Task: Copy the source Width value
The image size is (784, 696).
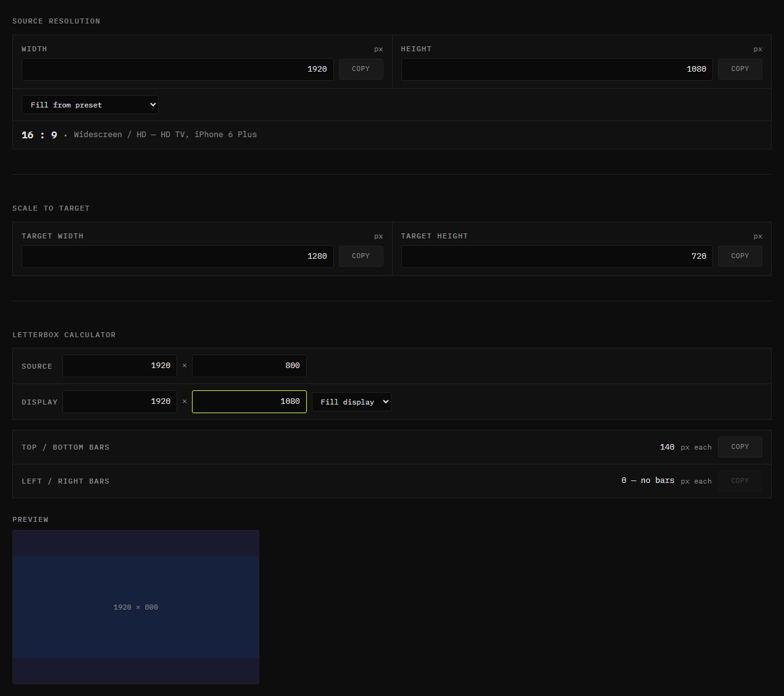Action: pos(361,69)
